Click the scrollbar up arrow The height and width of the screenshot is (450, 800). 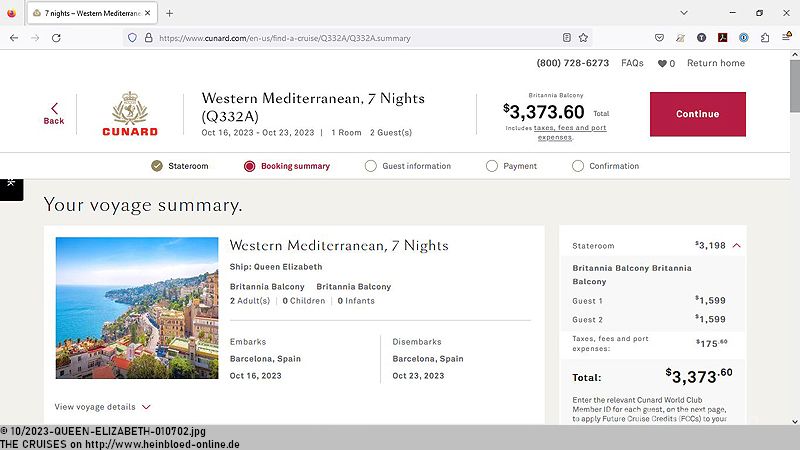(x=795, y=54)
